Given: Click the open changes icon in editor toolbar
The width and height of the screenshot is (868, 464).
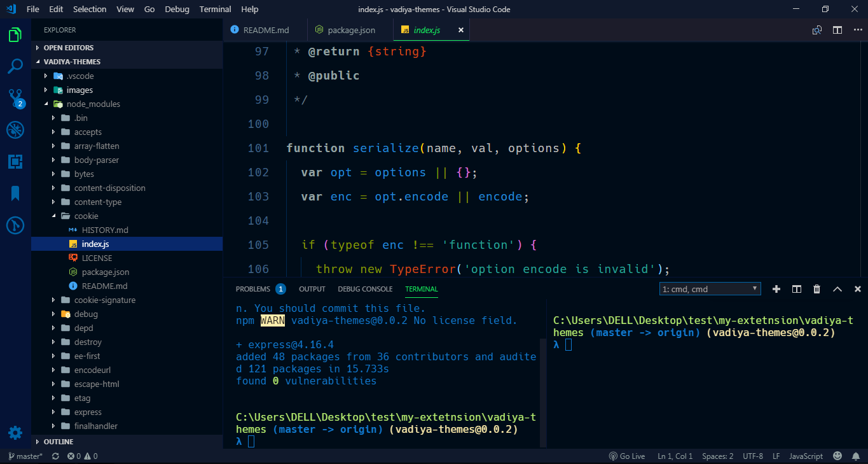Looking at the screenshot, I should [817, 30].
